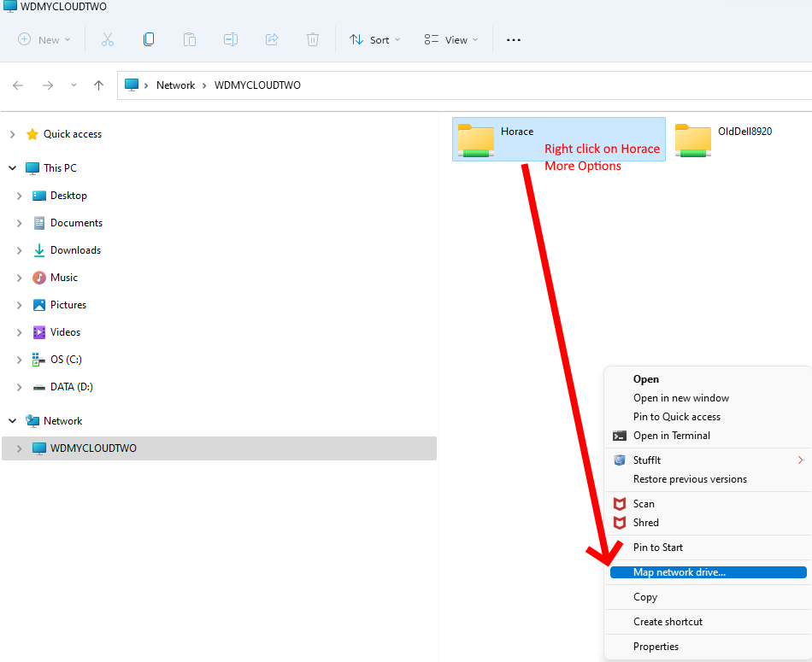
Task: Click the OS (C:) drive icon
Action: [x=38, y=360]
